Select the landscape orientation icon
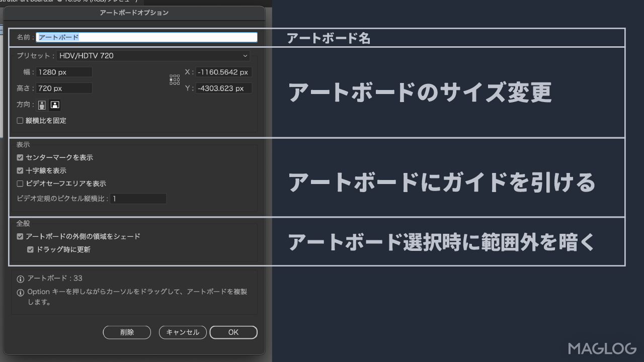 (x=54, y=105)
